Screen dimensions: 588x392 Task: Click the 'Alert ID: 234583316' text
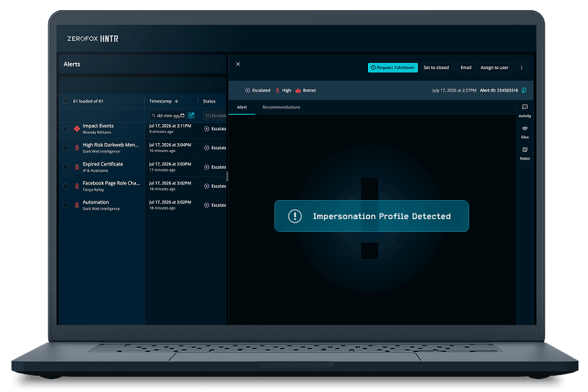point(499,90)
